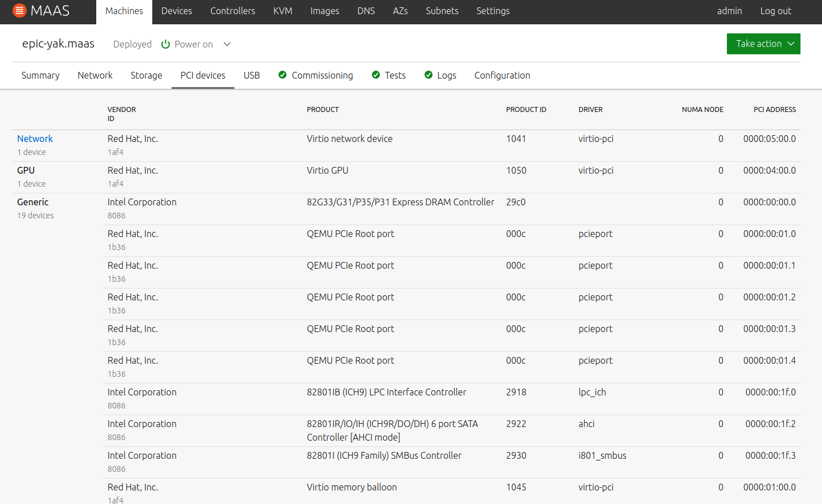Click the blue Network group link
This screenshot has width=822, height=504.
point(35,139)
